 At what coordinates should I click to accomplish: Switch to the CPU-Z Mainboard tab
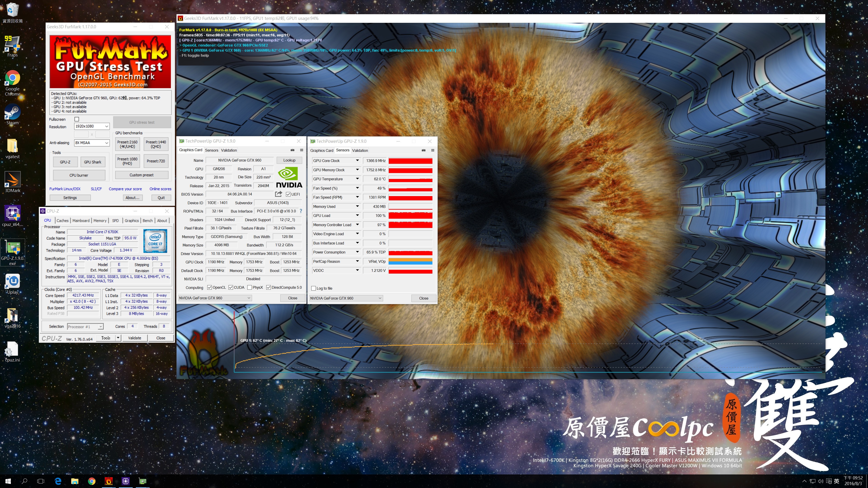(x=81, y=221)
